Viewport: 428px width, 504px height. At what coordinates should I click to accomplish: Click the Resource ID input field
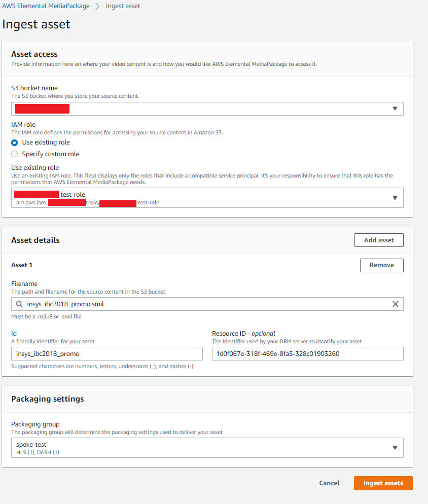307,353
